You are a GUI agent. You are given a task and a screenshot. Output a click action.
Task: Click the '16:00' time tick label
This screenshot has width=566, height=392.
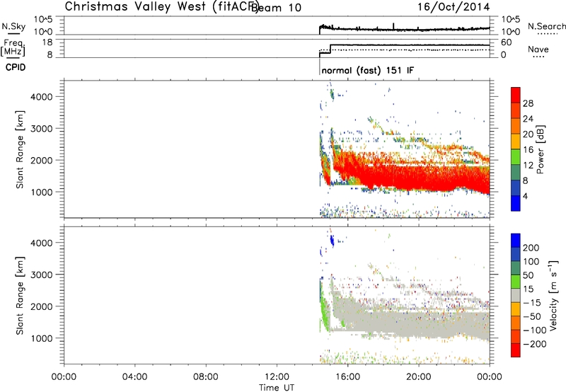(x=347, y=377)
